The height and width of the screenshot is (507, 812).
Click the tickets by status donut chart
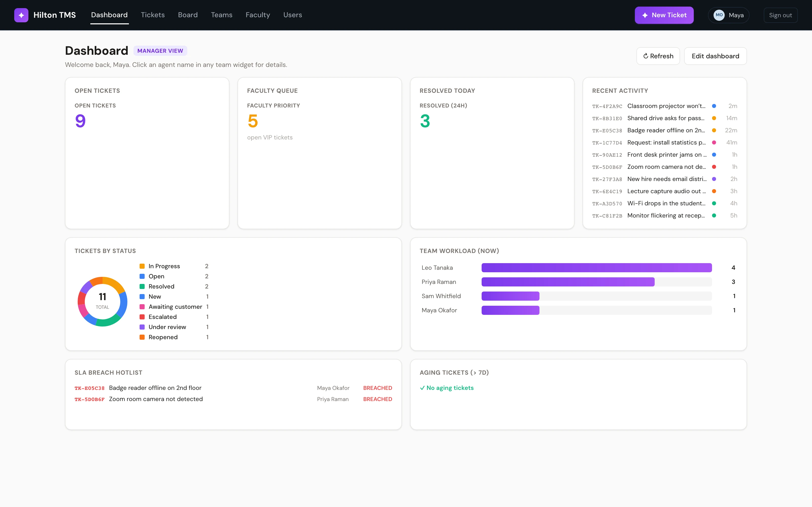click(x=102, y=301)
